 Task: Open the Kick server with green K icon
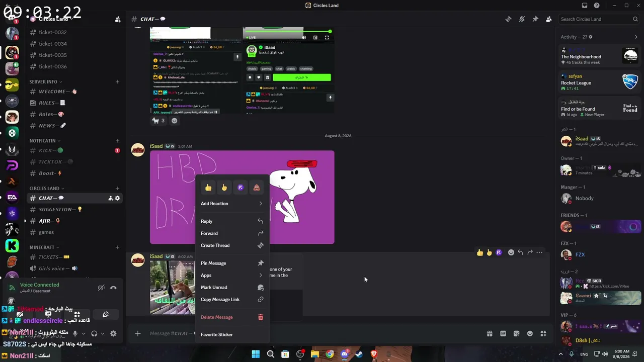point(12,245)
